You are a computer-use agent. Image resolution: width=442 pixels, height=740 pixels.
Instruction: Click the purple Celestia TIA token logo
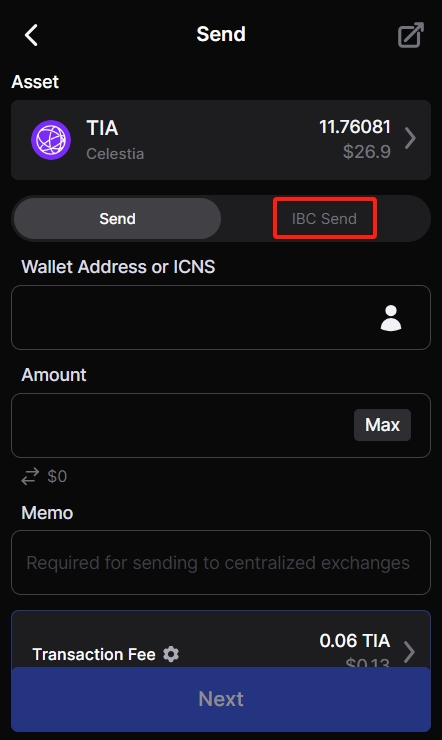pos(51,140)
